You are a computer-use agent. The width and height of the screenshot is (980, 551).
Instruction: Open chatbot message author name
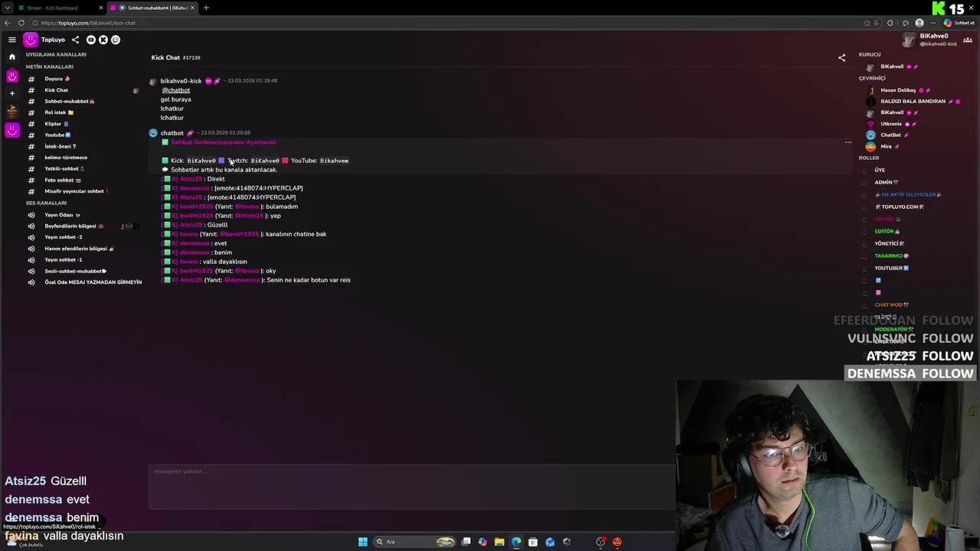(172, 133)
